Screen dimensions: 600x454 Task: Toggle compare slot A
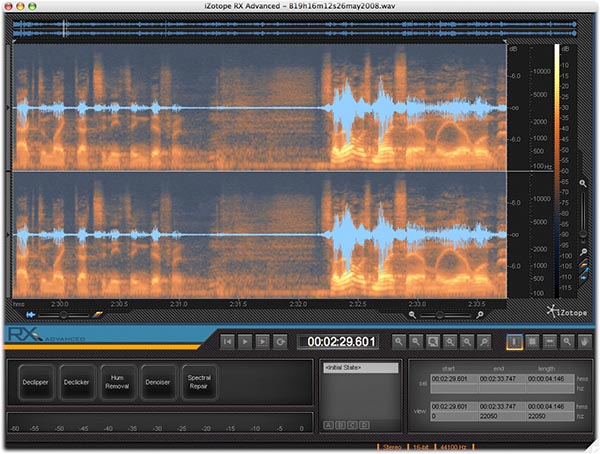[328, 425]
